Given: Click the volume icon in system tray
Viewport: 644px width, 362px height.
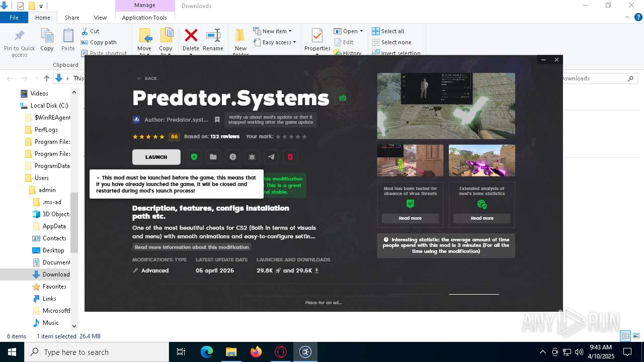Looking at the screenshot, I should [x=579, y=352].
